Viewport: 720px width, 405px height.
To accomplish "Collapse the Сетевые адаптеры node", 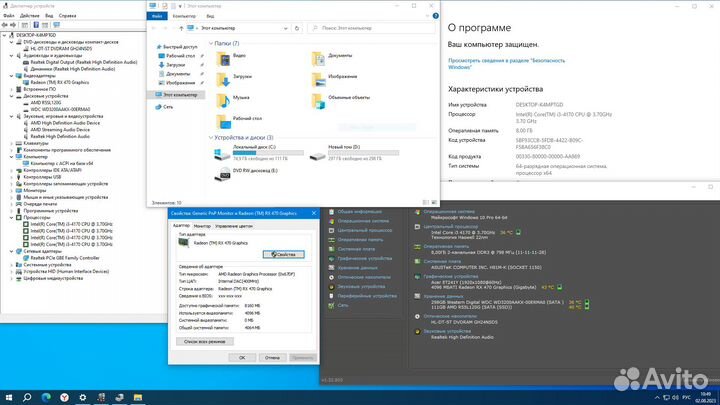I will click(x=11, y=252).
